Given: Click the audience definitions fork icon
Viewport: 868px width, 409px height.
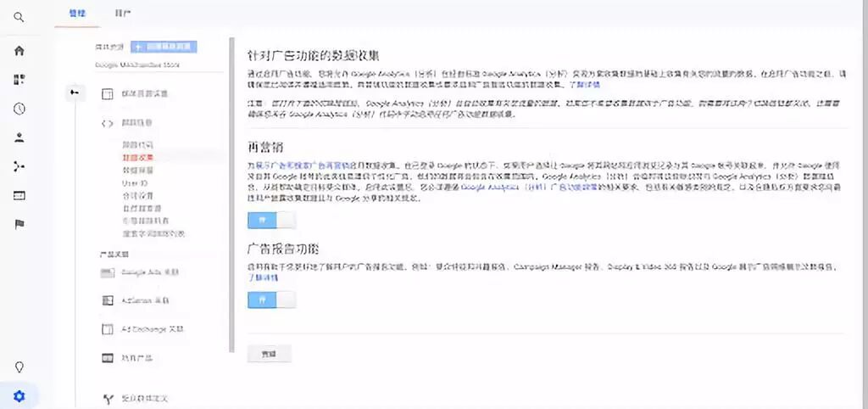Looking at the screenshot, I should (108, 399).
